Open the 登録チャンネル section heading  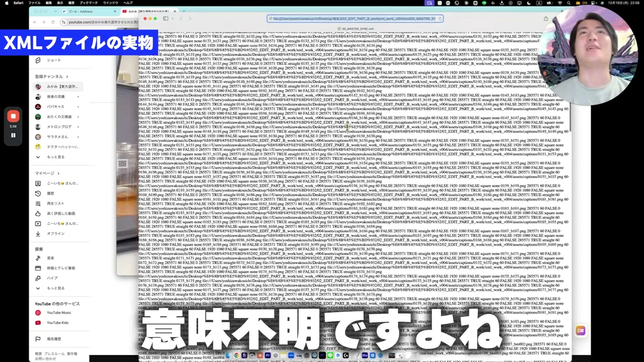coord(51,76)
